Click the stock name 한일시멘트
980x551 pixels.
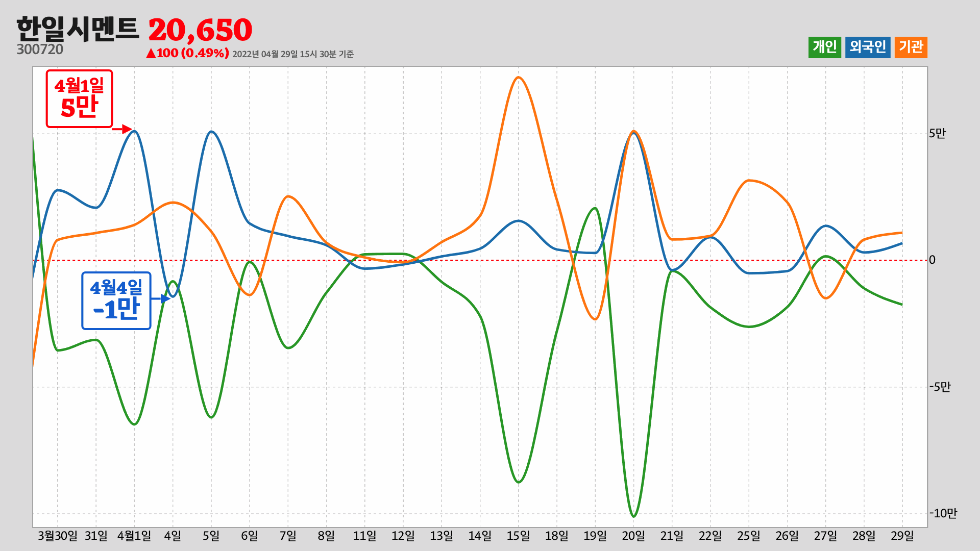click(78, 29)
